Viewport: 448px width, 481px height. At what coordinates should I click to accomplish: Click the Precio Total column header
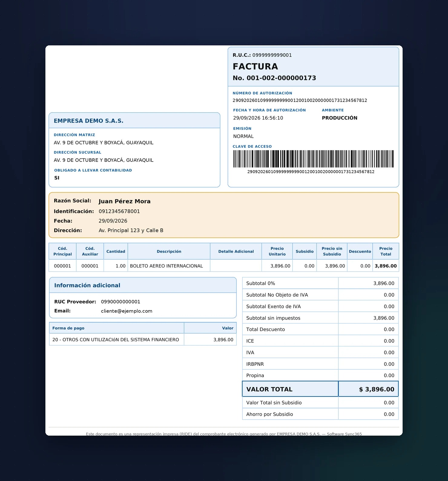pos(386,251)
